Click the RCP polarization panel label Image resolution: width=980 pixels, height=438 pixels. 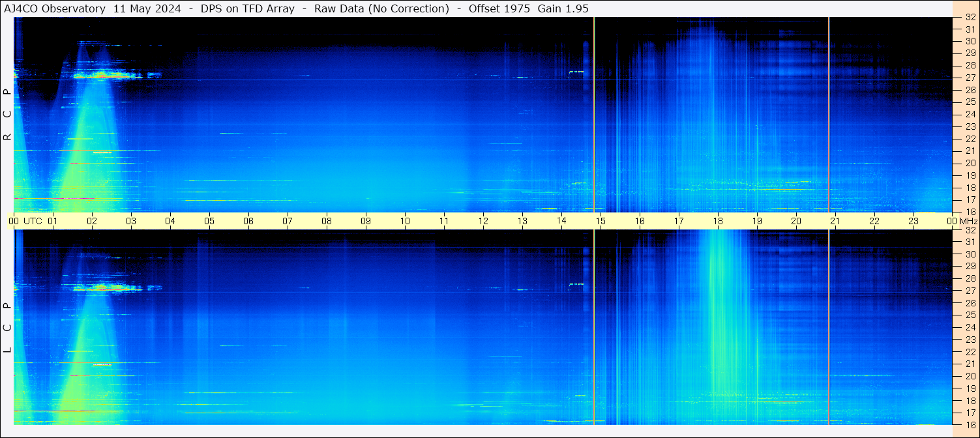(7, 115)
